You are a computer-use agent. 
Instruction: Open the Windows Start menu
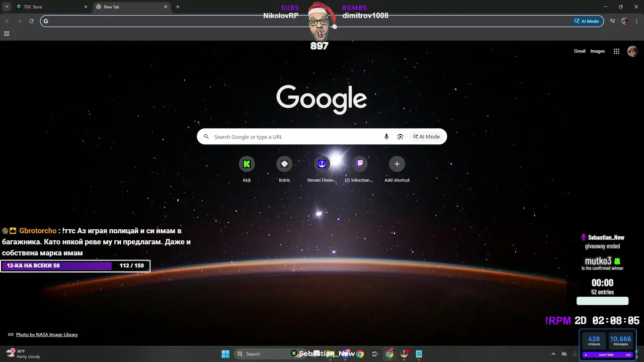pos(225,354)
